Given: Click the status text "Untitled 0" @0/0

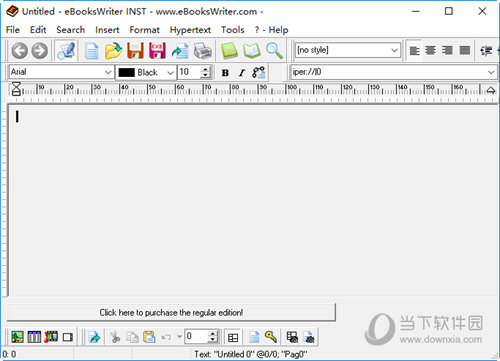Looking at the screenshot, I should (x=251, y=354).
